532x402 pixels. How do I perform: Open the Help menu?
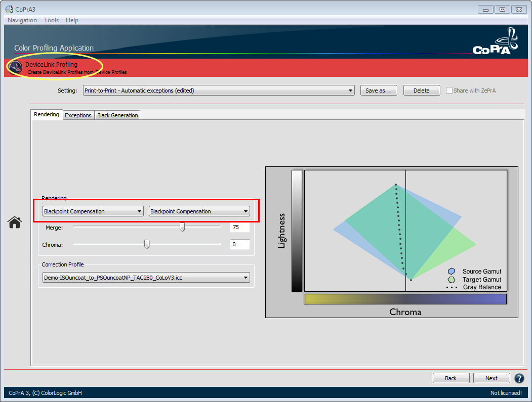[x=72, y=20]
